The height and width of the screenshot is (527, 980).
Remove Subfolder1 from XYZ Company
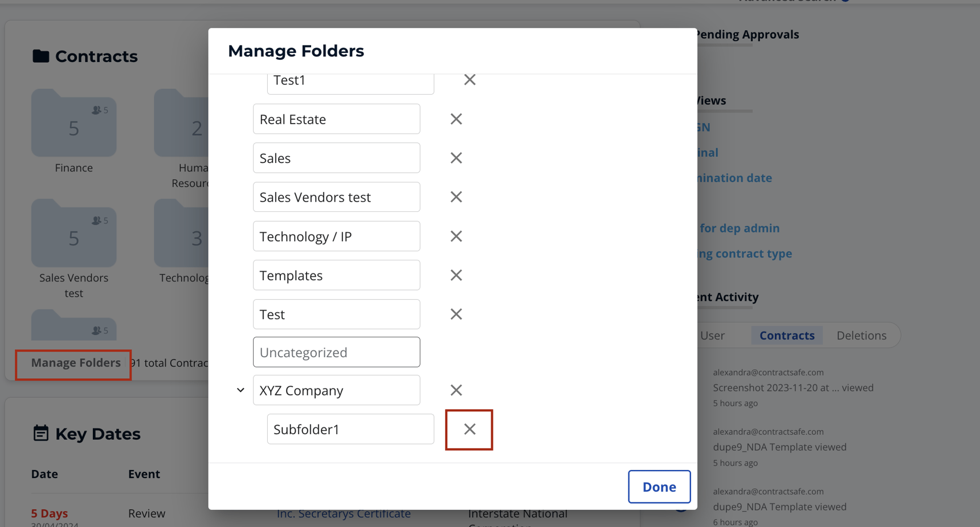[469, 429]
